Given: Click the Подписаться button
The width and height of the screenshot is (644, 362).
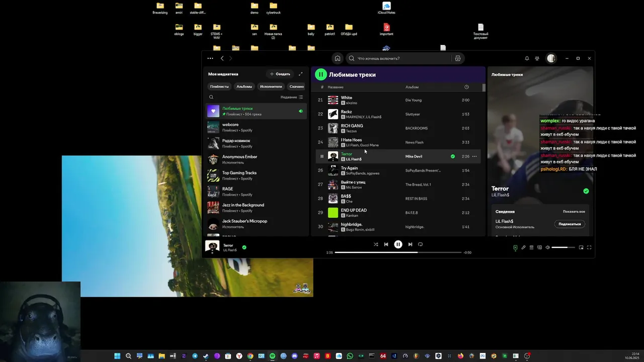Looking at the screenshot, I should point(570,224).
